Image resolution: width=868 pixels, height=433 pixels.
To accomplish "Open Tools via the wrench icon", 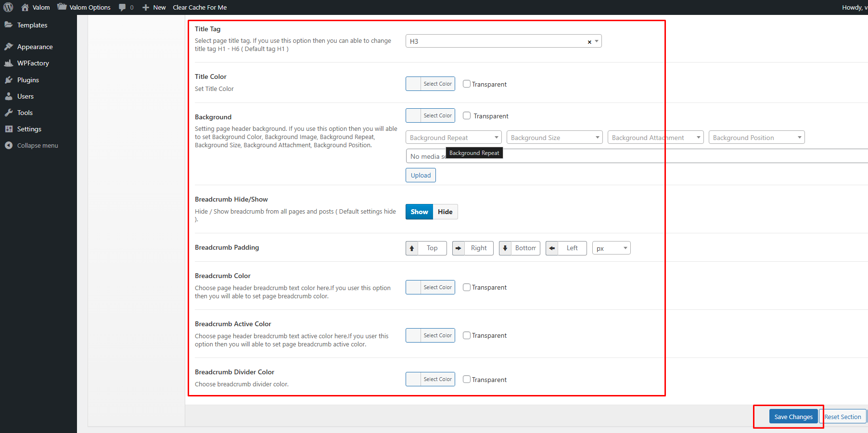I will pyautogui.click(x=9, y=113).
